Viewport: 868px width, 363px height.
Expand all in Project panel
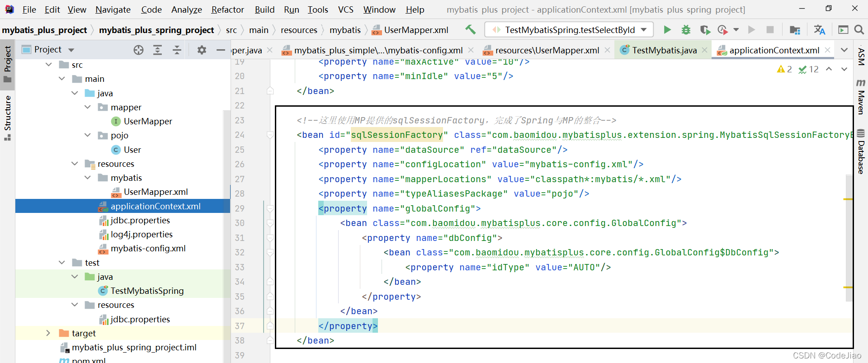click(157, 50)
